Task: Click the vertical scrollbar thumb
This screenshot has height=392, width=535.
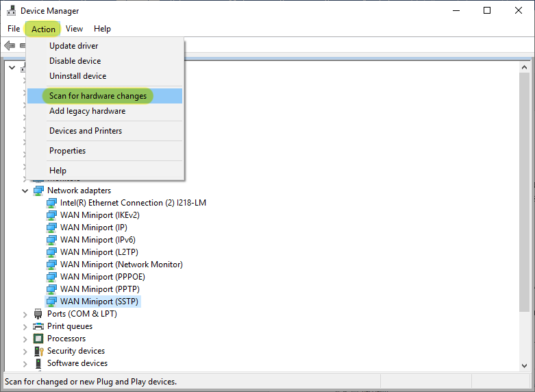Action: 525,192
